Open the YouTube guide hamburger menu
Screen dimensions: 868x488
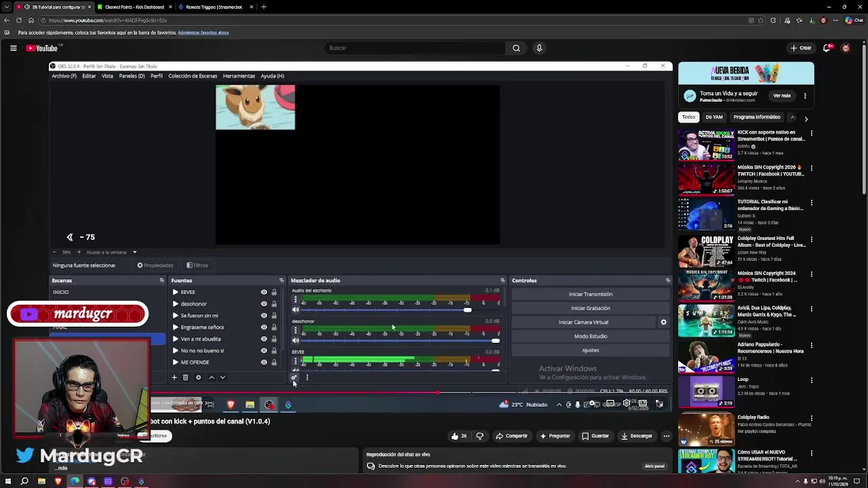13,48
